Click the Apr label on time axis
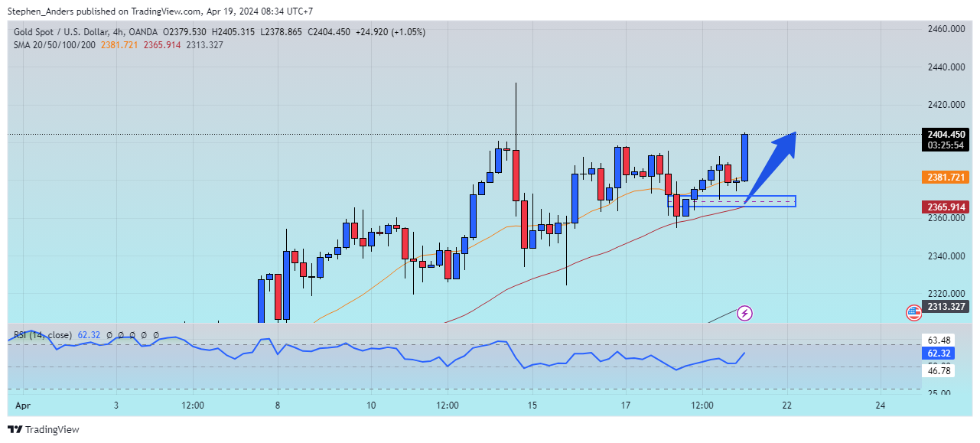Screen dimensions: 980x443 click(23, 406)
